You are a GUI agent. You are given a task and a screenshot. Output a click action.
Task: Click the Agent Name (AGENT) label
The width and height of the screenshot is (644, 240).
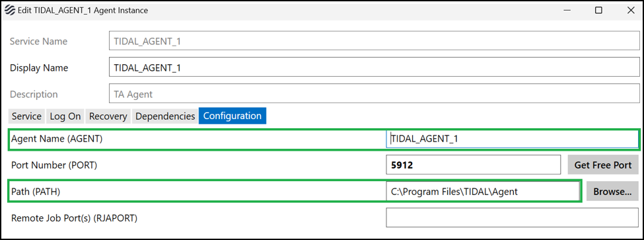click(x=57, y=139)
